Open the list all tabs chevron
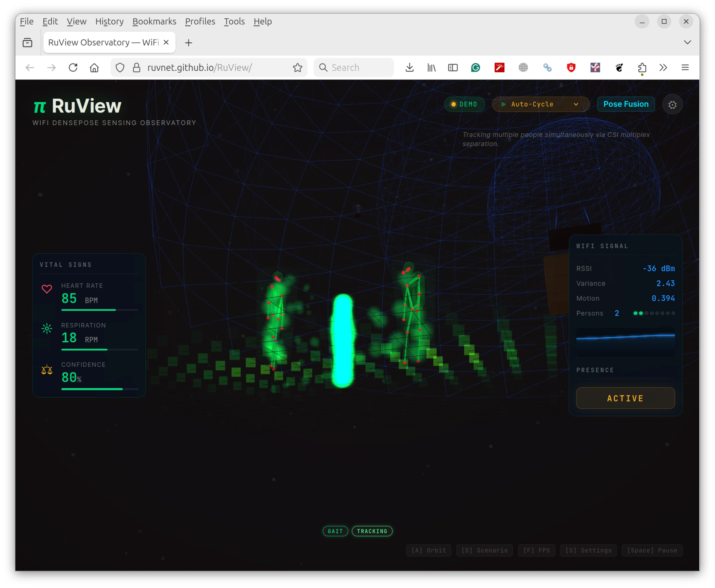 click(x=687, y=42)
